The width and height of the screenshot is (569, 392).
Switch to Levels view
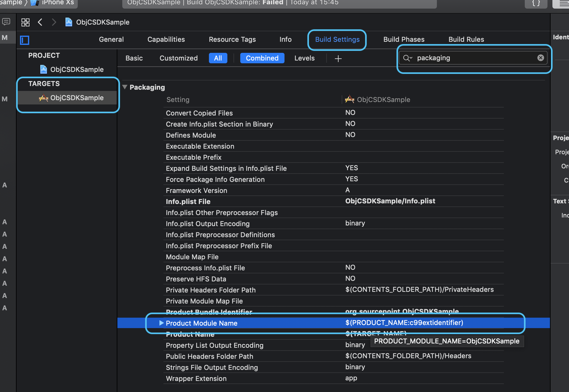304,58
